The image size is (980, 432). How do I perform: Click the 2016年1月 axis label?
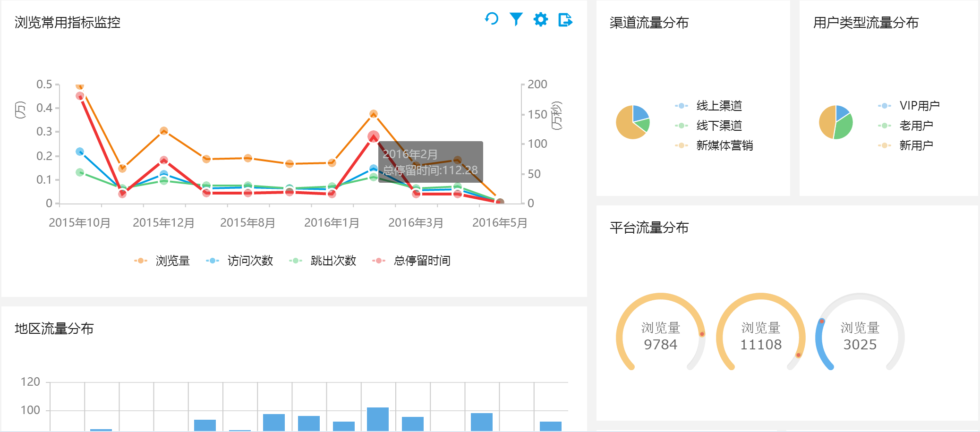(332, 223)
